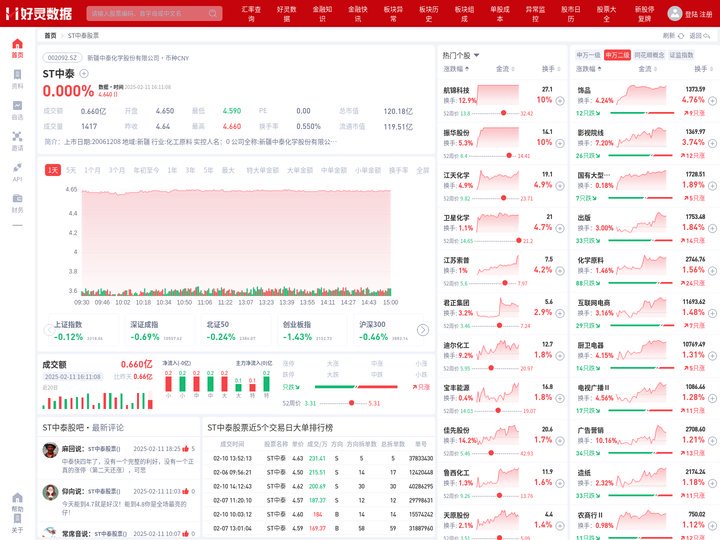Viewport: 720px width, 540px height.
Task: Add 君正集团 with its plus icon
Action: click(560, 313)
